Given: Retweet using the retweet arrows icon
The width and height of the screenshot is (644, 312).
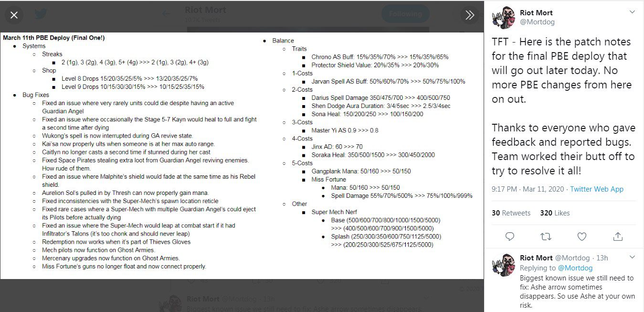Looking at the screenshot, I should [545, 237].
